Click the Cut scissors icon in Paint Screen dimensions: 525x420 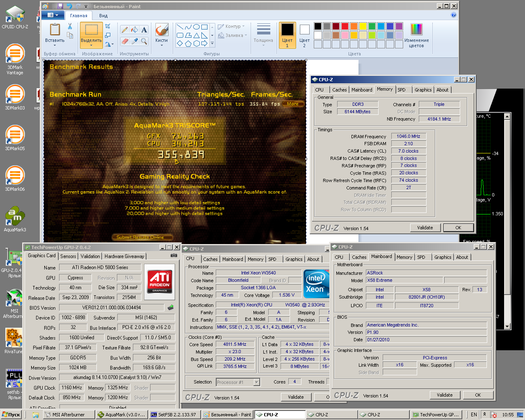point(70,26)
